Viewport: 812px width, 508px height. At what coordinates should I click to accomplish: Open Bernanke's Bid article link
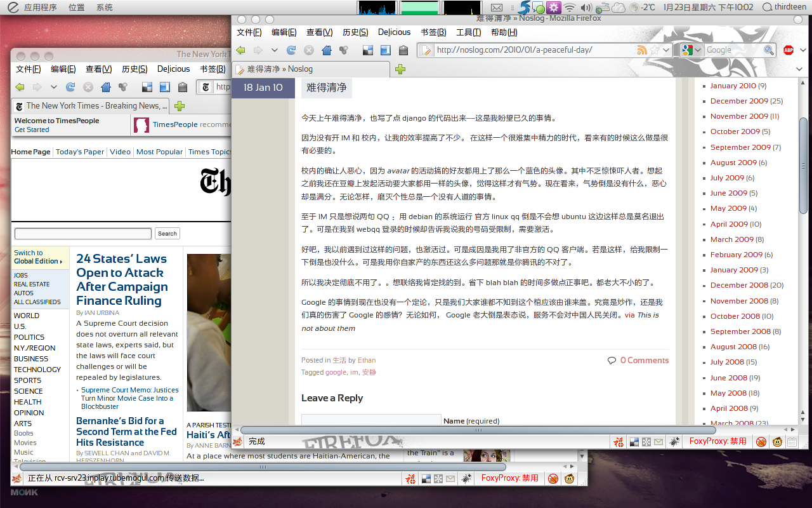(126, 432)
